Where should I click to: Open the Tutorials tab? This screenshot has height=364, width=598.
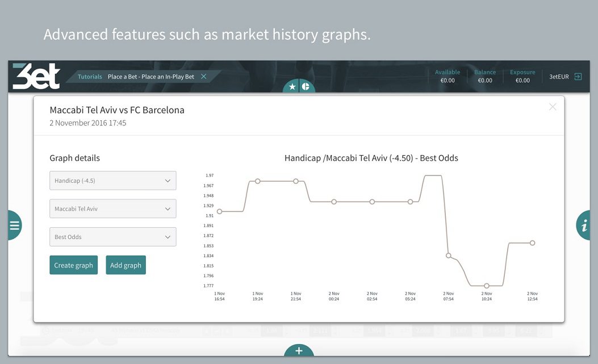pos(90,77)
